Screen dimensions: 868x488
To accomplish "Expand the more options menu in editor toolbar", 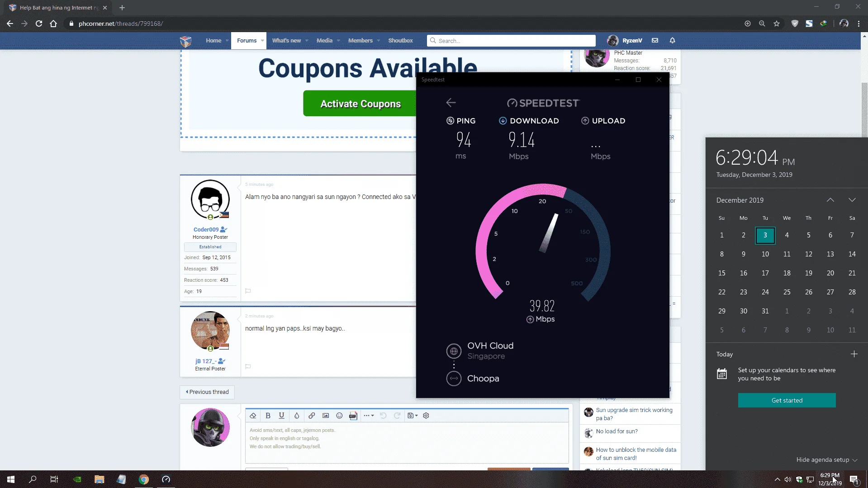I will click(369, 416).
